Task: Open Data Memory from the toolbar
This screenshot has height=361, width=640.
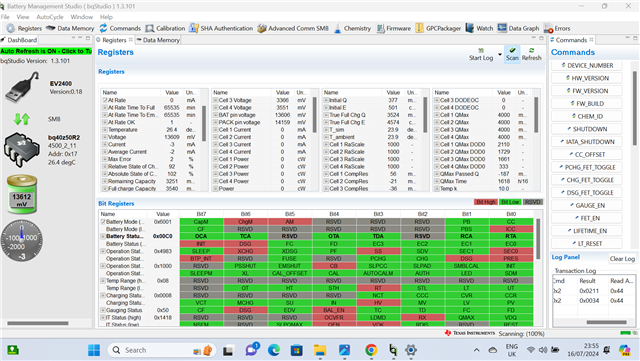Action: coord(70,28)
